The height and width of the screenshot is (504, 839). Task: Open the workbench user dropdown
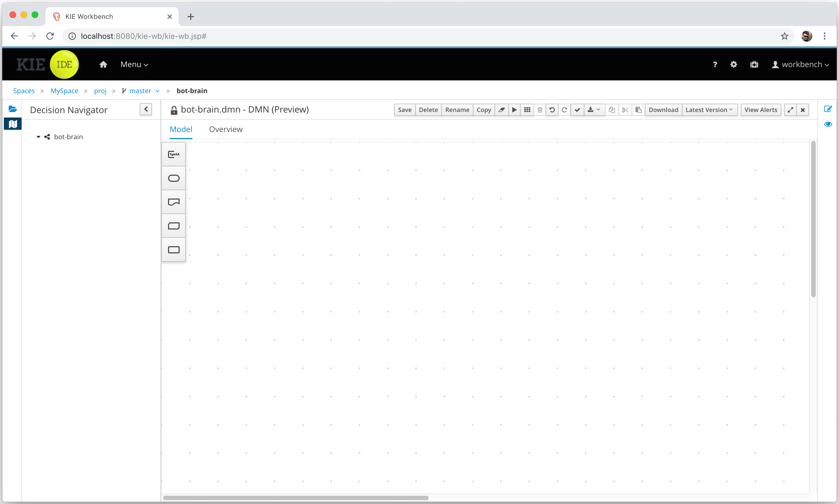coord(800,64)
